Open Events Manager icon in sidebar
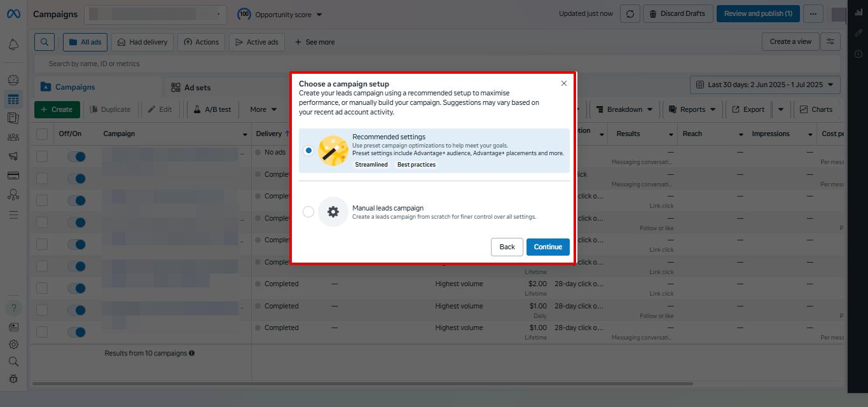Image resolution: width=868 pixels, height=407 pixels. (13, 195)
